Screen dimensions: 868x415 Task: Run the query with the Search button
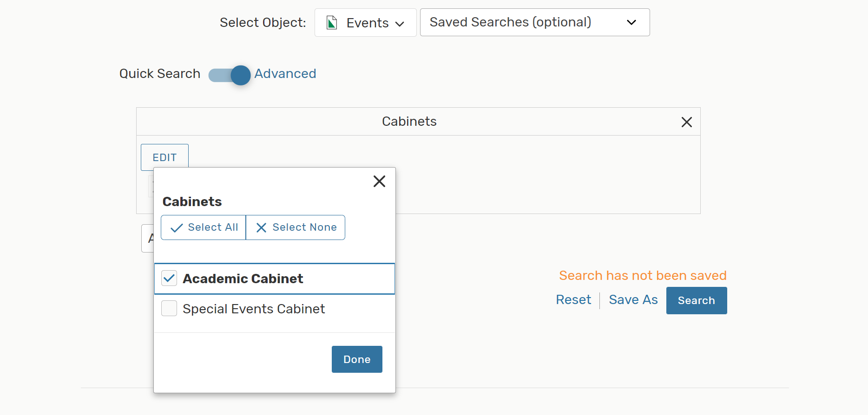[696, 300]
